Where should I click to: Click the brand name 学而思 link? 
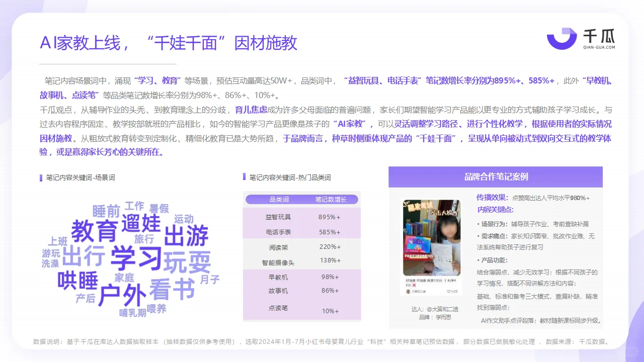coord(444,317)
